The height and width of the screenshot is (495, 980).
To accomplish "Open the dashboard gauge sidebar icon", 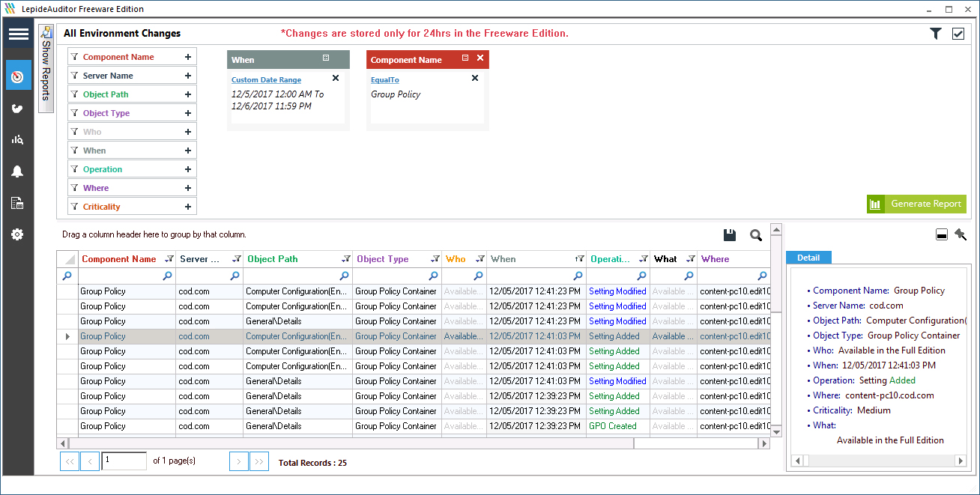I will click(18, 76).
